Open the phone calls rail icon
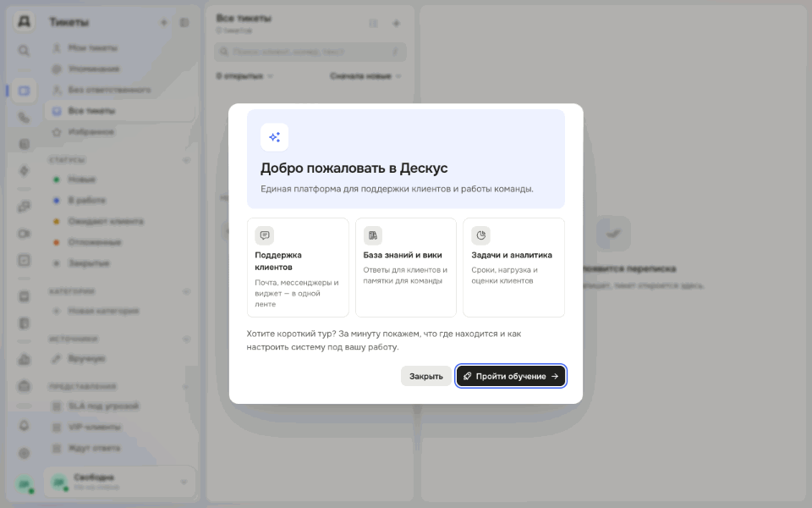This screenshot has height=508, width=812. click(x=24, y=118)
